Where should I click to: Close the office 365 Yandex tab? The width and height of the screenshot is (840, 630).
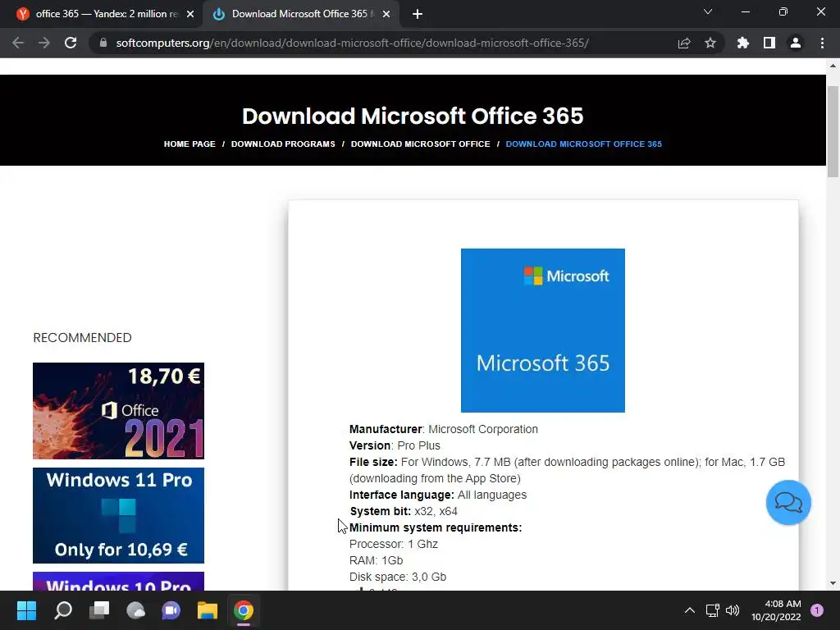190,14
